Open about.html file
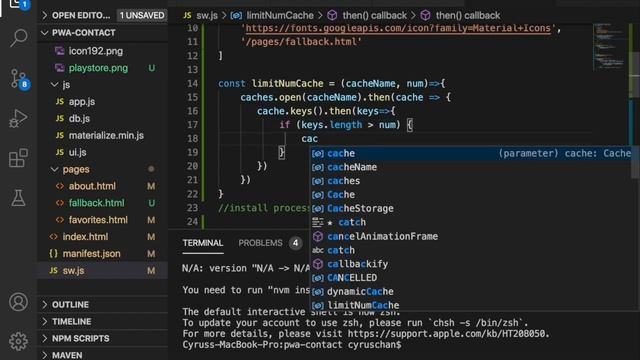This screenshot has width=640, height=360. [102, 186]
